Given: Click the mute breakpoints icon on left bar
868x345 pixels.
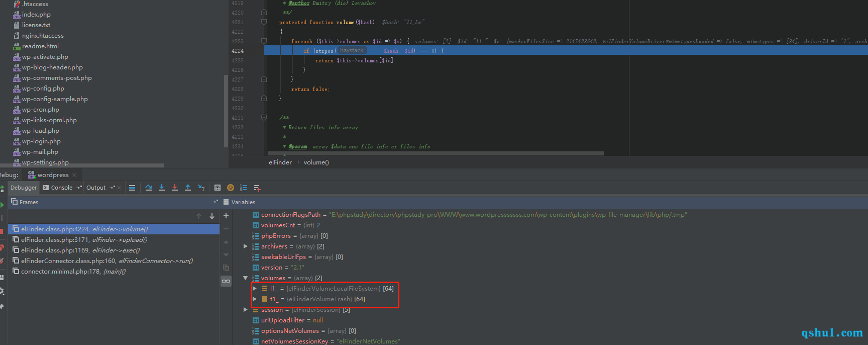Looking at the screenshot, I should click(2, 260).
